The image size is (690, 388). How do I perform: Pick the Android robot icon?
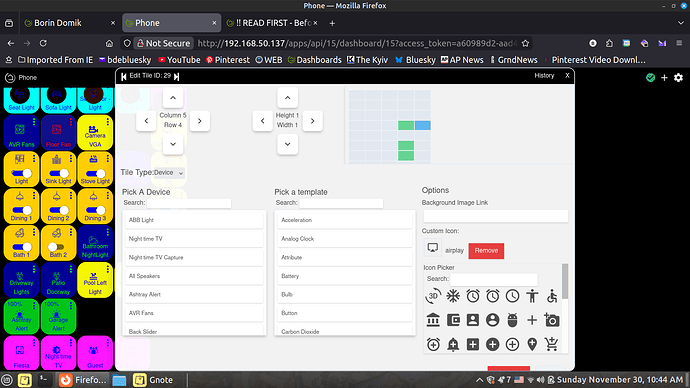512,320
